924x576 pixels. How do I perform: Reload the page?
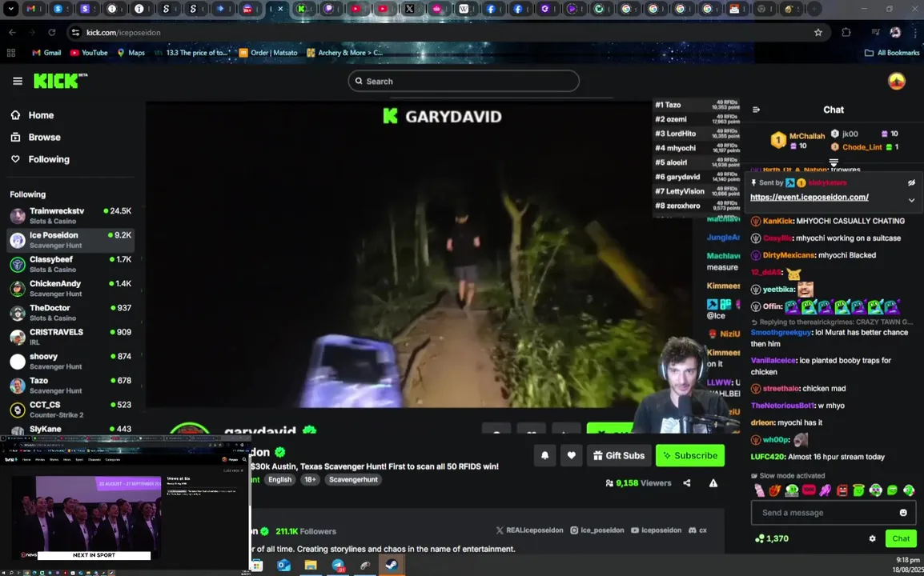tap(52, 32)
